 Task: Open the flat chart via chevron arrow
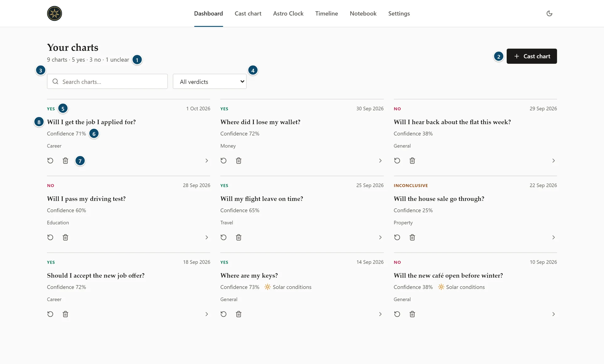(x=553, y=161)
